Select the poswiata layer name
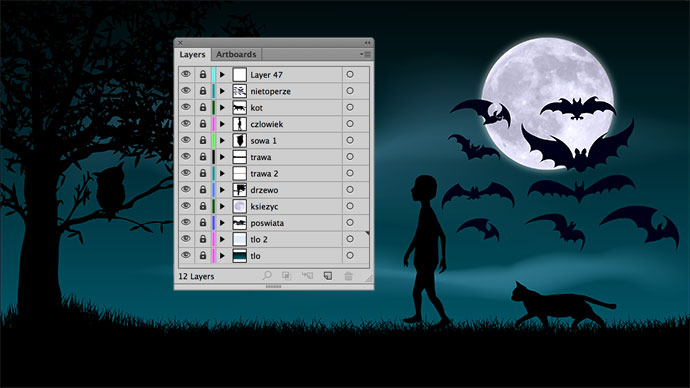This screenshot has width=690, height=388. [x=267, y=223]
